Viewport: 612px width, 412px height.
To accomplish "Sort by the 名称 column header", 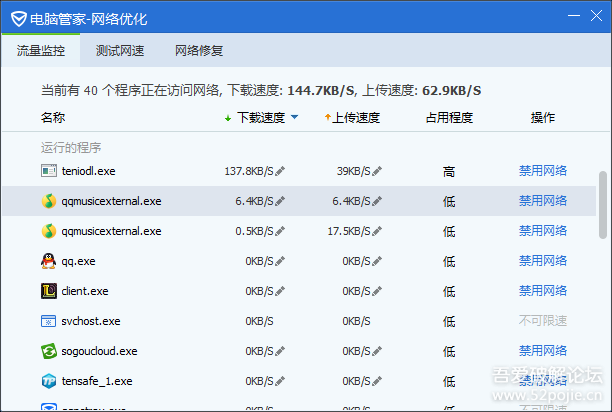I will (x=53, y=117).
